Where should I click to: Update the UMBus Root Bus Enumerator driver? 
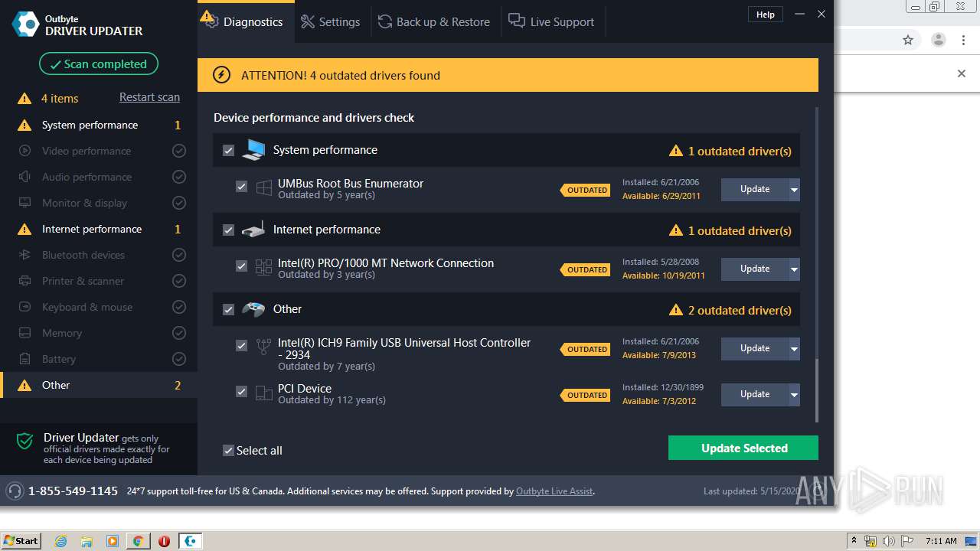pyautogui.click(x=755, y=190)
